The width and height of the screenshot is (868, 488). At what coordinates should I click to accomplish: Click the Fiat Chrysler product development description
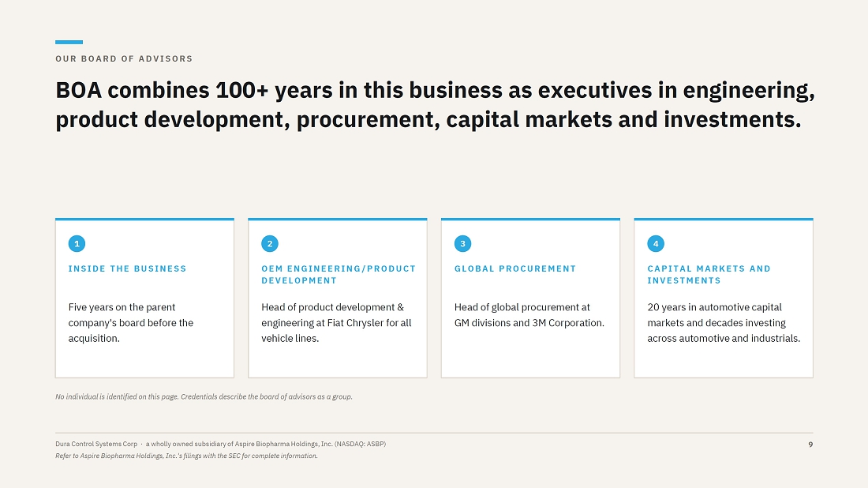[x=337, y=322]
